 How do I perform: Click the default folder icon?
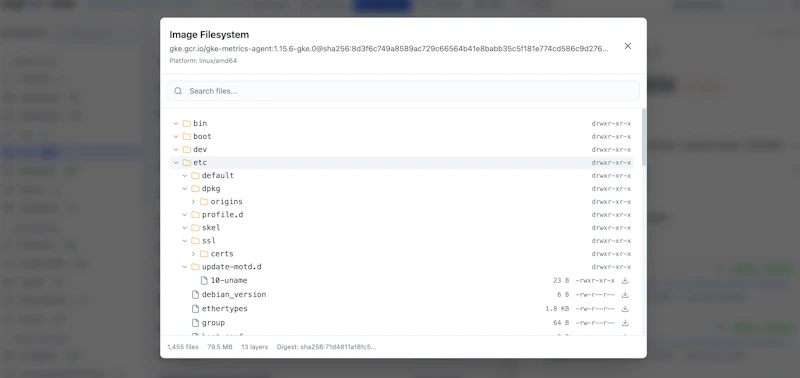(195, 175)
